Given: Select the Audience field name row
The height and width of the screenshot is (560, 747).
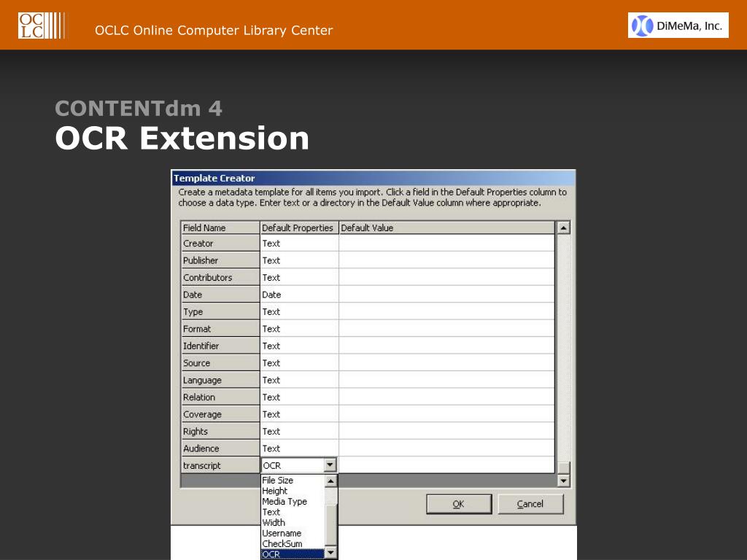Looking at the screenshot, I should (220, 448).
